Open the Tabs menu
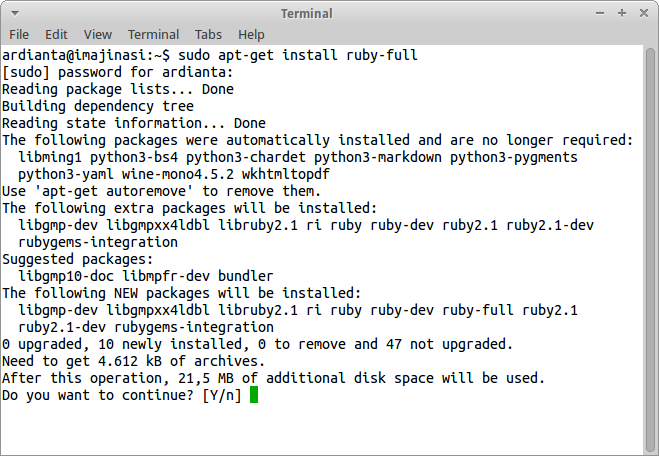This screenshot has height=456, width=659. 208,34
